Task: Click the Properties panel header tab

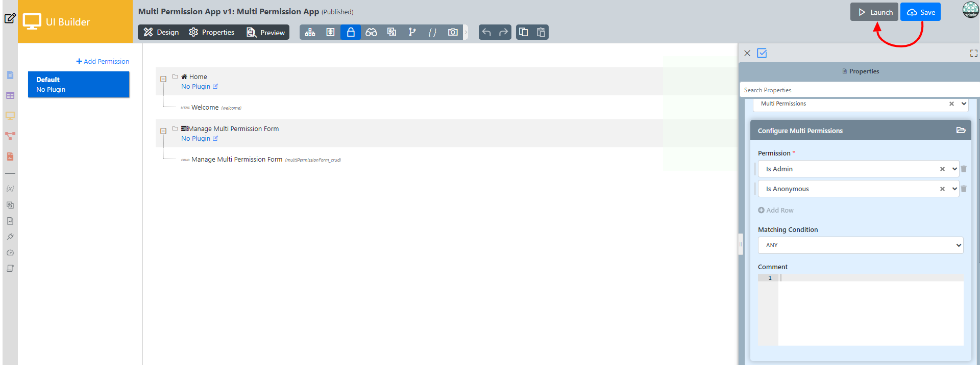Action: point(860,71)
